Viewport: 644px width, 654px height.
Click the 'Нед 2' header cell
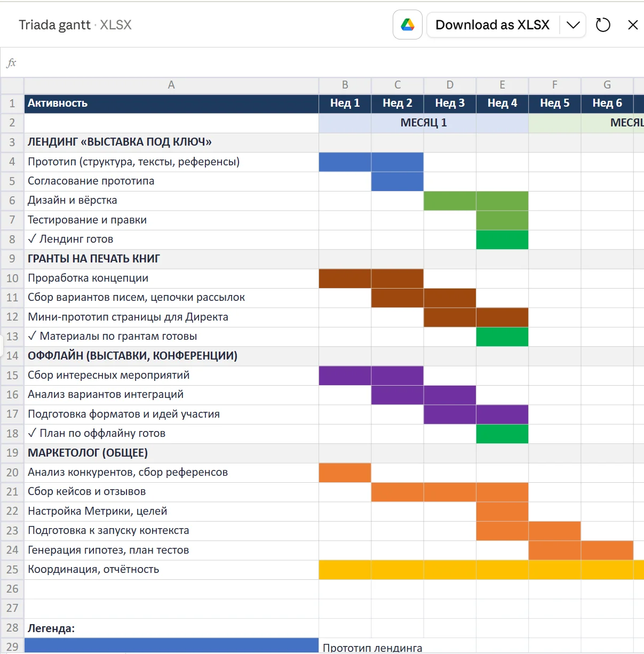[x=397, y=103]
